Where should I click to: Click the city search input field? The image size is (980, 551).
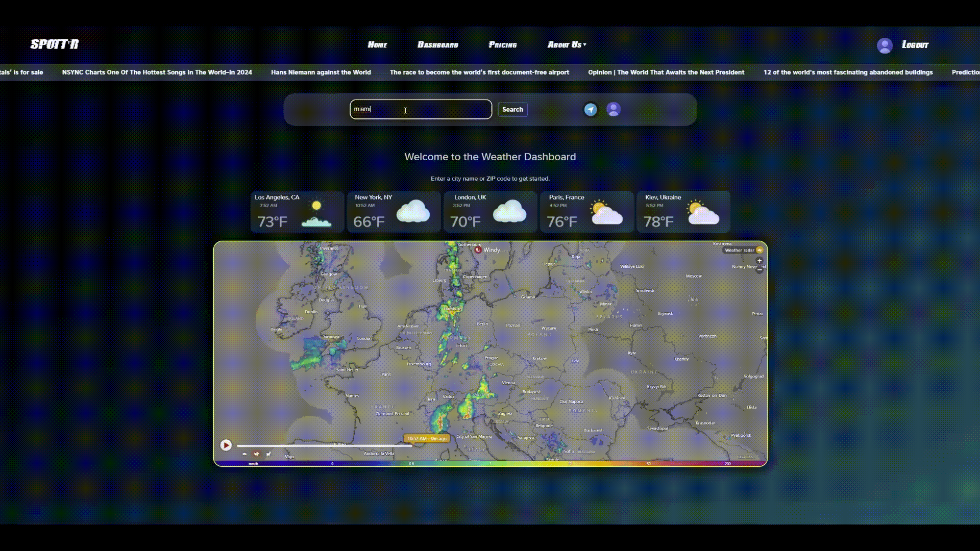[x=421, y=109]
